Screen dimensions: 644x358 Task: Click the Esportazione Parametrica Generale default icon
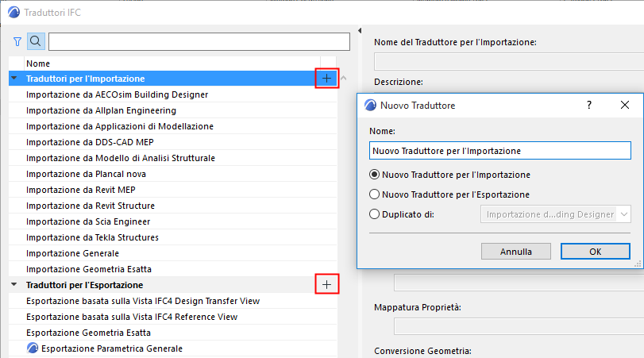point(33,348)
